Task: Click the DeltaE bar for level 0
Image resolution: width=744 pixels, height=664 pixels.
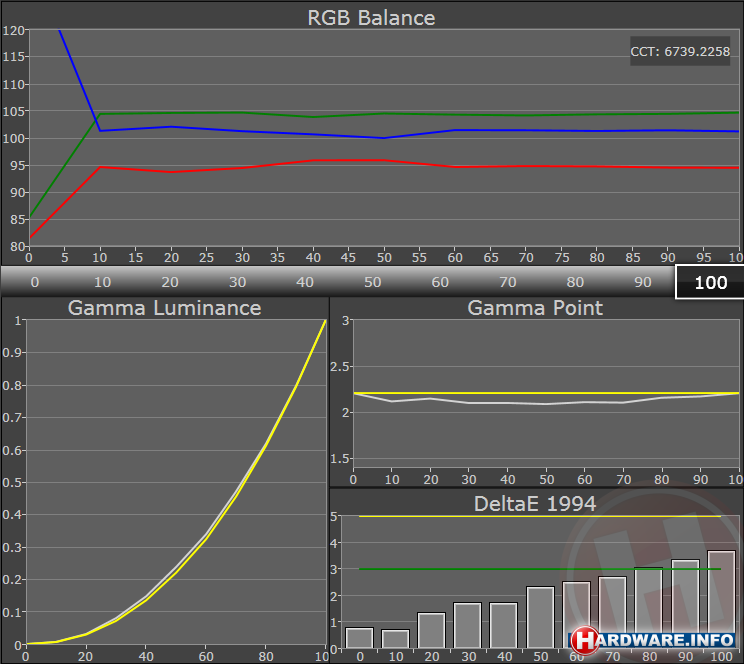Action: (x=360, y=638)
